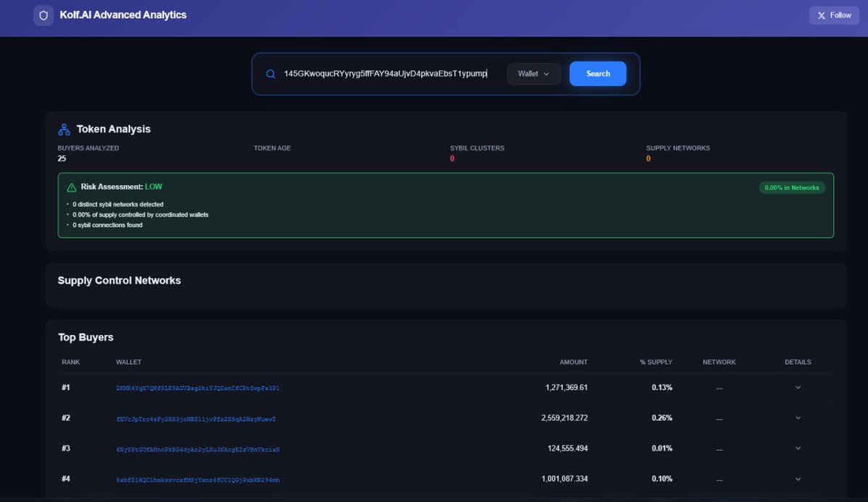This screenshot has width=868, height=502.
Task: Click the amount 124,555.494
Action: tap(569, 448)
